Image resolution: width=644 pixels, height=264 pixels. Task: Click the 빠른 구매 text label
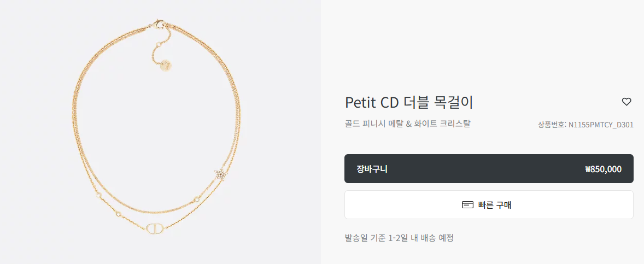tap(495, 205)
